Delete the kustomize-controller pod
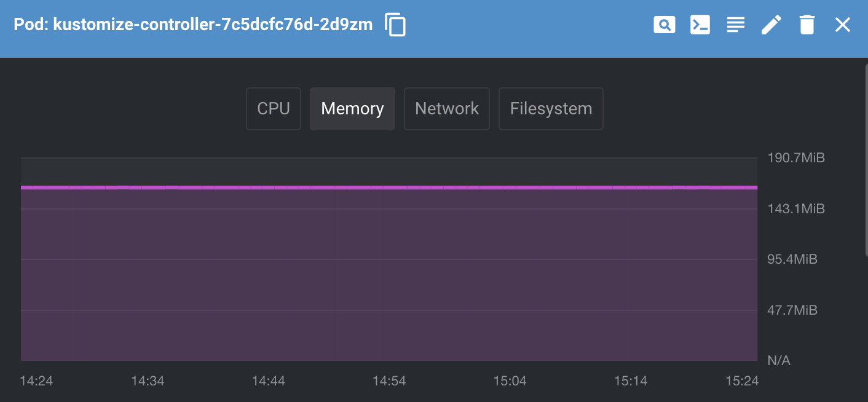 [x=807, y=25]
